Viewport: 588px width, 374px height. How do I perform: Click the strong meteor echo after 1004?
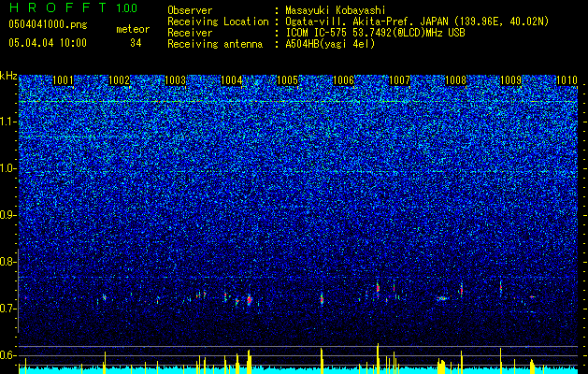click(x=250, y=300)
